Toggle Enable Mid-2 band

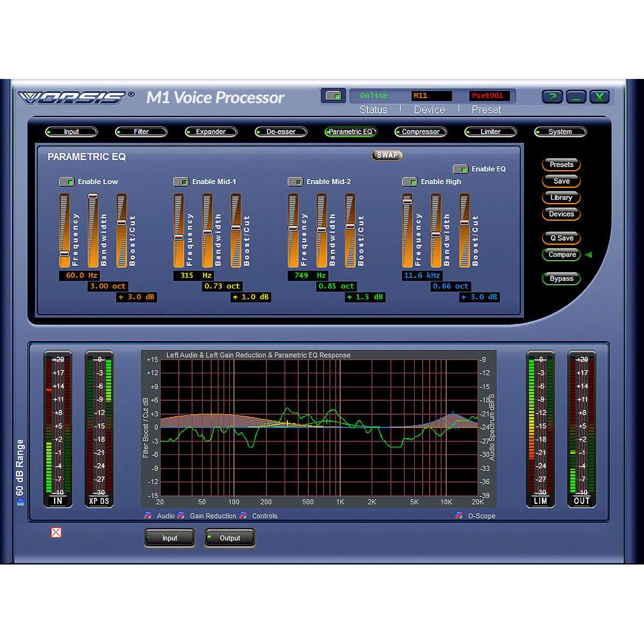point(295,182)
